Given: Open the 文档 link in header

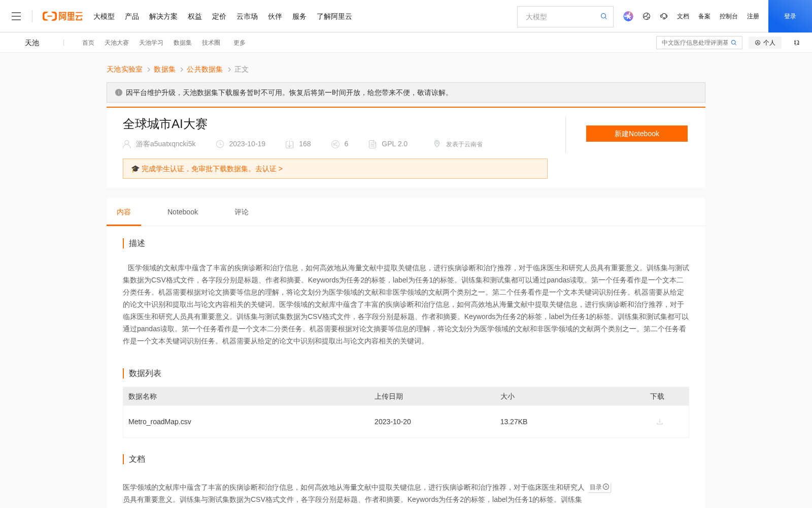Looking at the screenshot, I should [x=683, y=16].
